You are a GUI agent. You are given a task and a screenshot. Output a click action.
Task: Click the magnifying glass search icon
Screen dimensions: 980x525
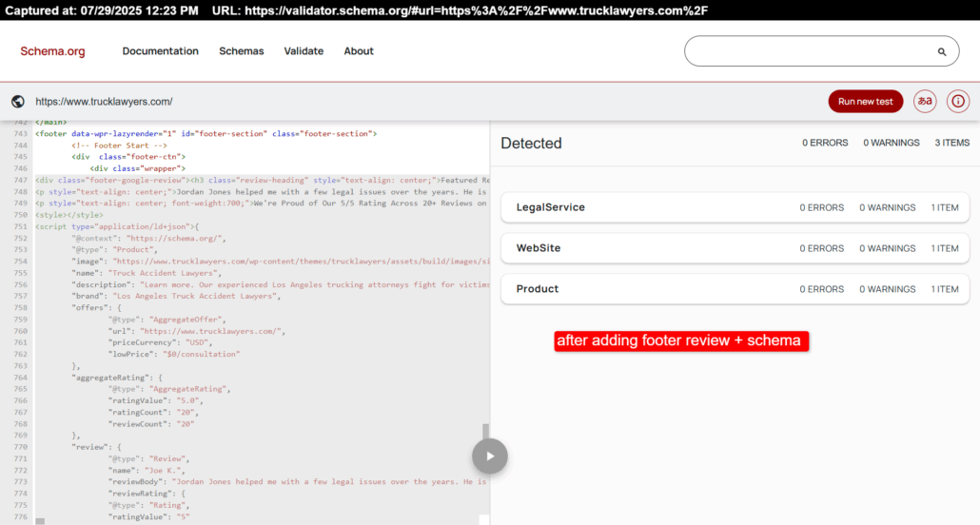942,52
